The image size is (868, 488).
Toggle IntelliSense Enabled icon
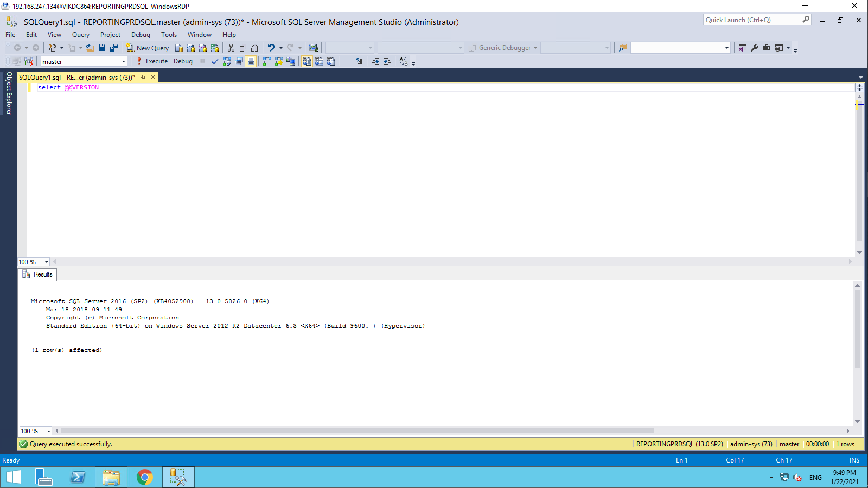coord(251,61)
